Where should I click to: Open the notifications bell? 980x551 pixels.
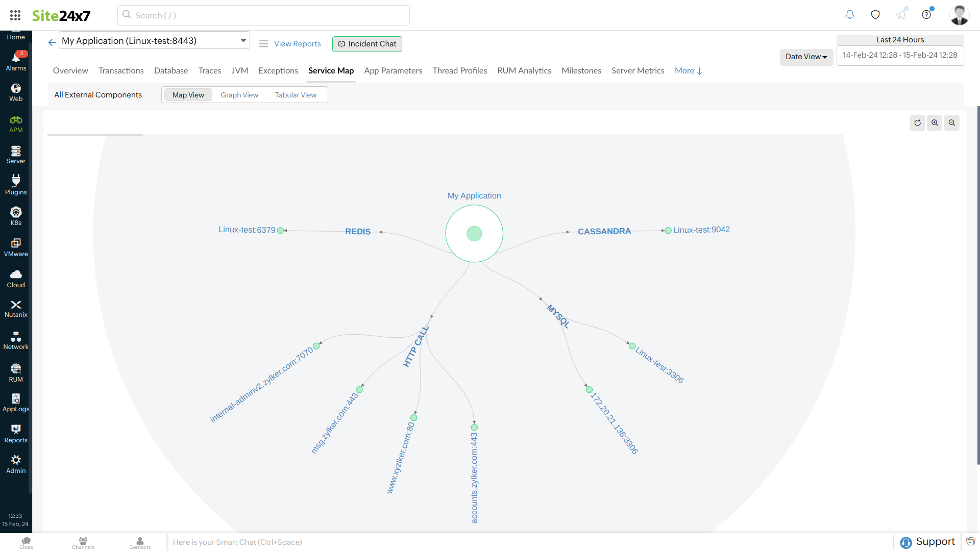point(849,15)
